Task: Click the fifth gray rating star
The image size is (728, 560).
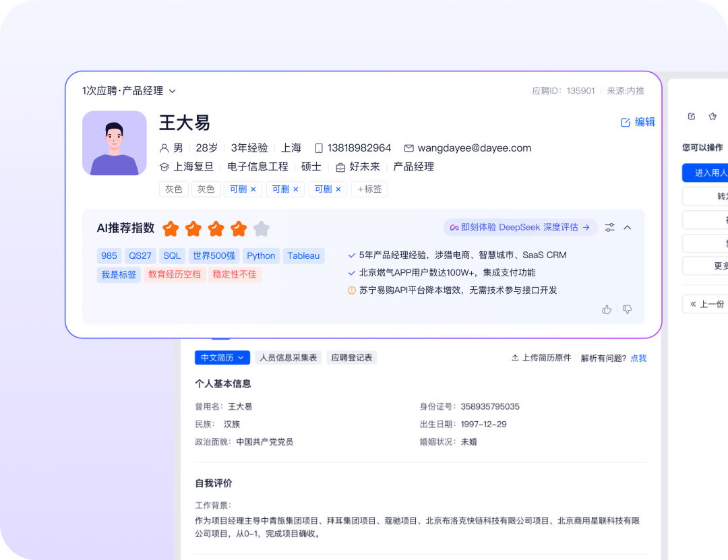Action: pos(262,228)
